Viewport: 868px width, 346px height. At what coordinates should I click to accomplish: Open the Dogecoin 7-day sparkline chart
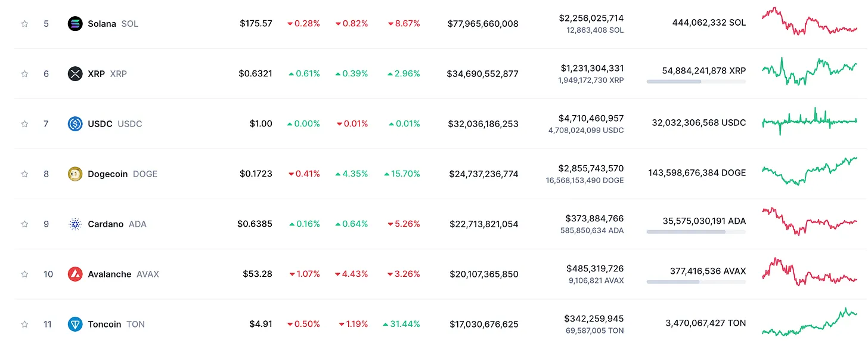coord(809,171)
